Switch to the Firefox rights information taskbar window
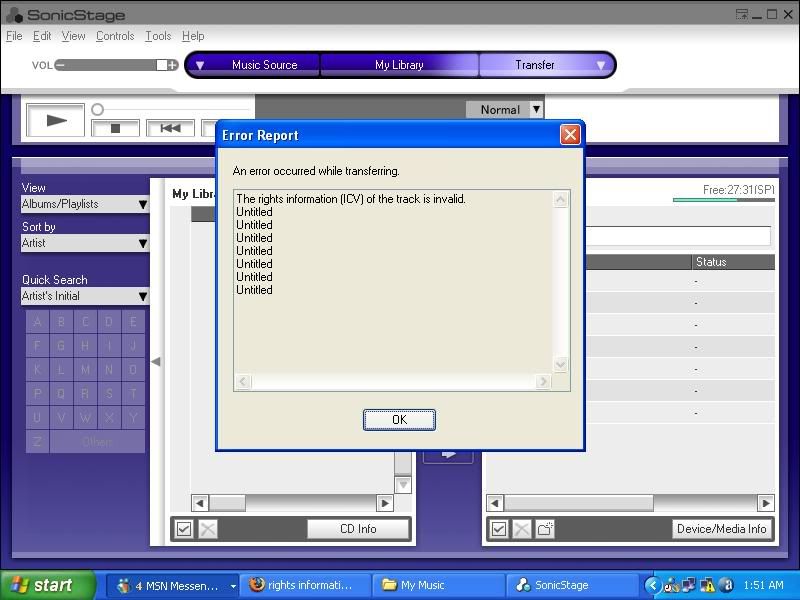The width and height of the screenshot is (800, 600). click(305, 585)
